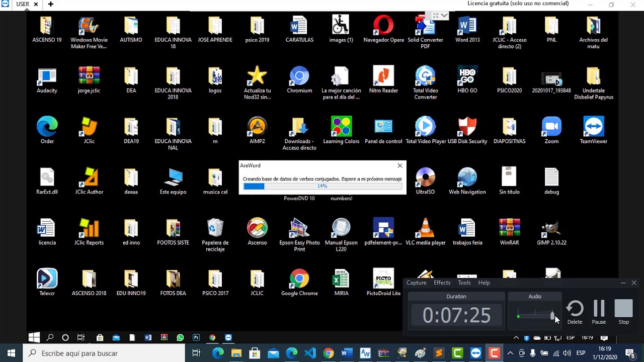The height and width of the screenshot is (362, 644).
Task: Open Task View in host taskbar
Action: click(196, 353)
